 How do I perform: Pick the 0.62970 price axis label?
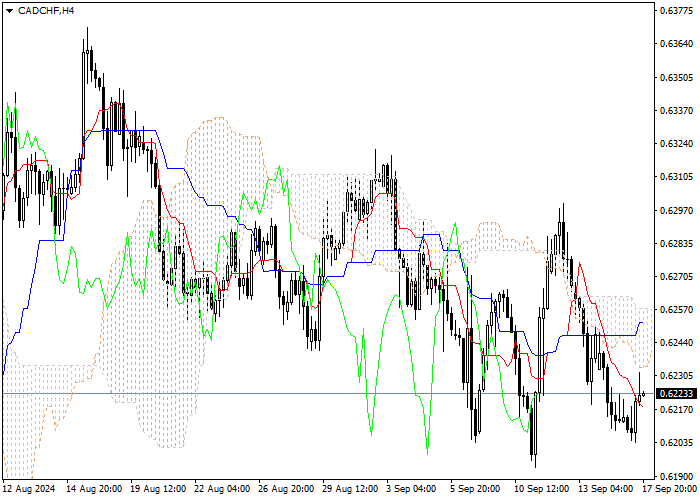tap(676, 210)
